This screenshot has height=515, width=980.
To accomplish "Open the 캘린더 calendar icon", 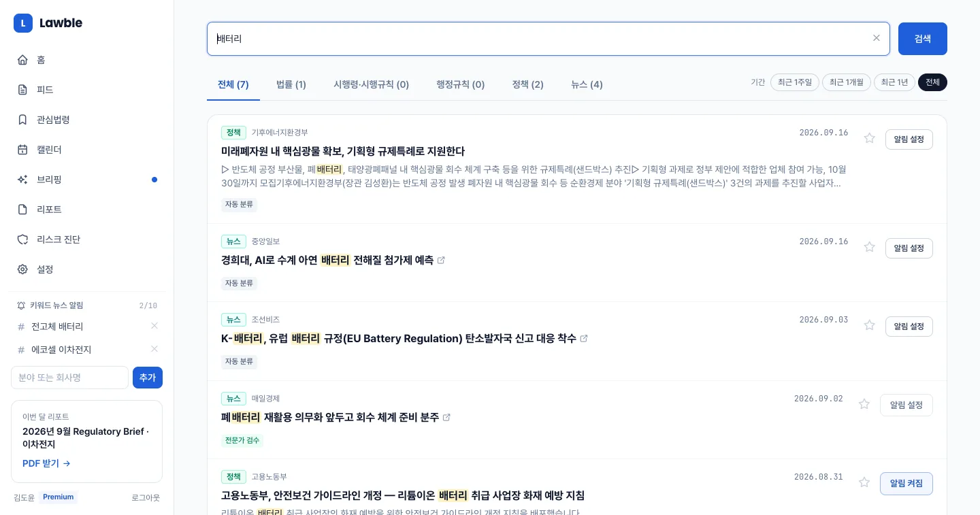I will (22, 150).
